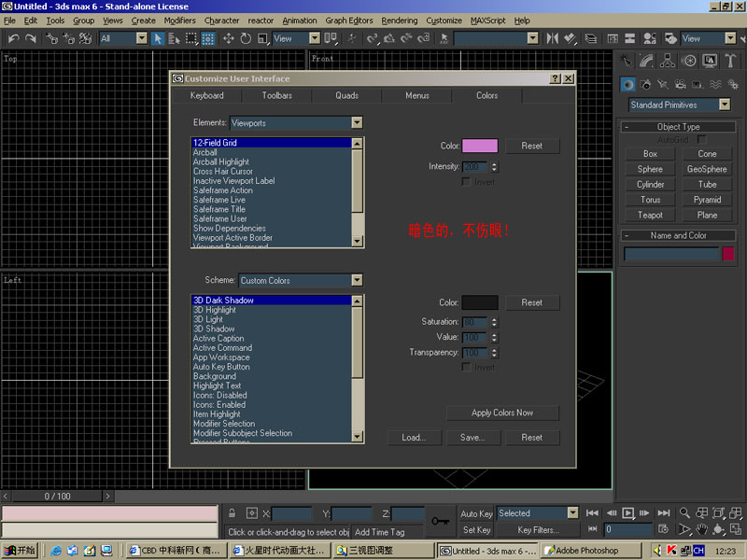
Task: Open the Customize menu
Action: 444,21
